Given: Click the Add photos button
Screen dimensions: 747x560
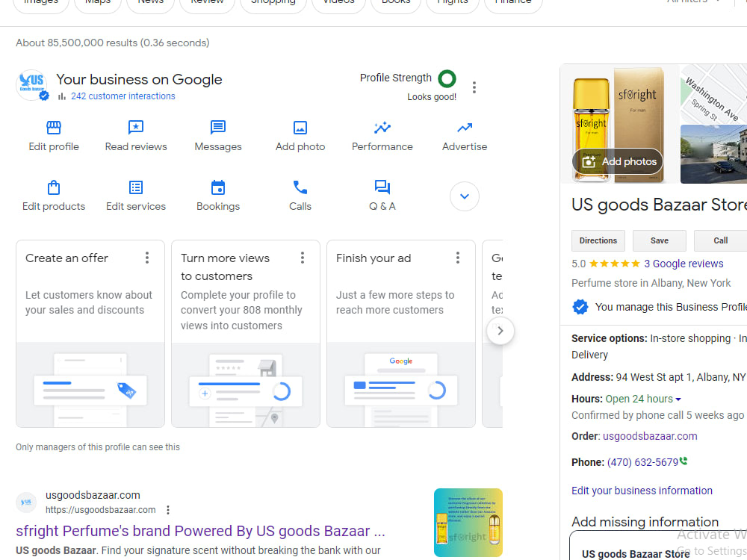Looking at the screenshot, I should click(618, 161).
